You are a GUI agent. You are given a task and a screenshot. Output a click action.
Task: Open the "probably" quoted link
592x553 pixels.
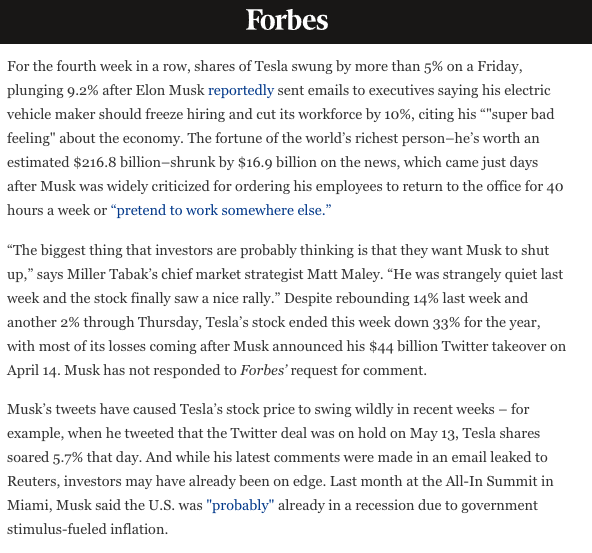[240, 505]
